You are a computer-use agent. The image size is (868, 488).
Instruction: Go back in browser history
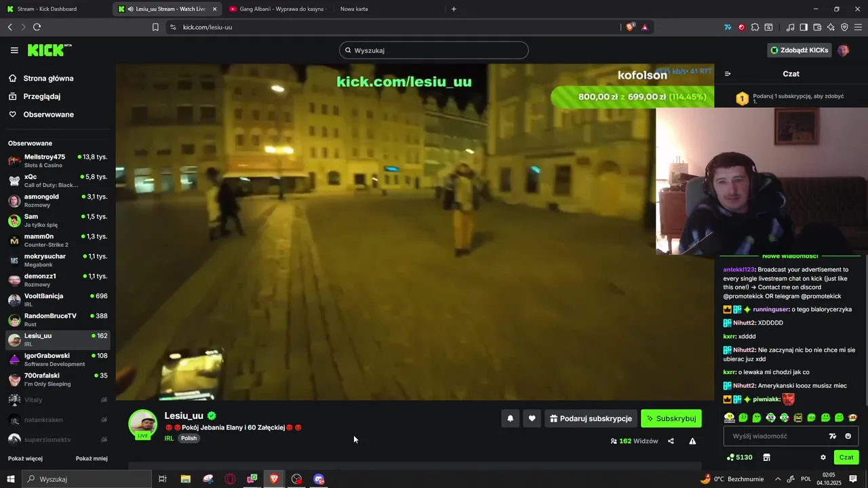click(9, 27)
